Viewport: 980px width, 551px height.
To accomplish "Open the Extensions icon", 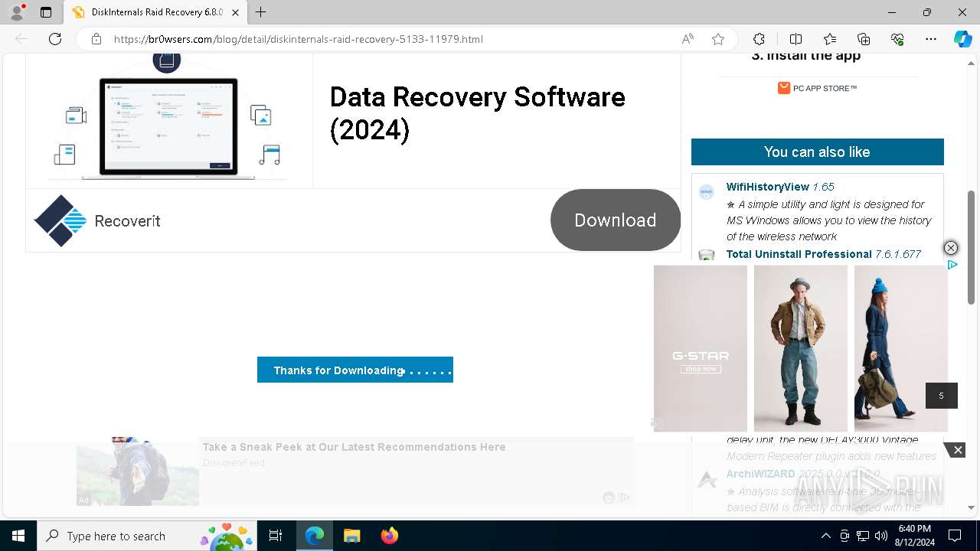I will tap(759, 39).
